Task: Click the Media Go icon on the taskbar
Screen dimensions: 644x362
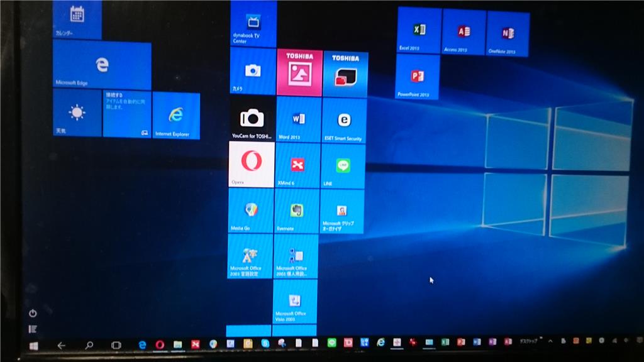Action: tap(213, 344)
